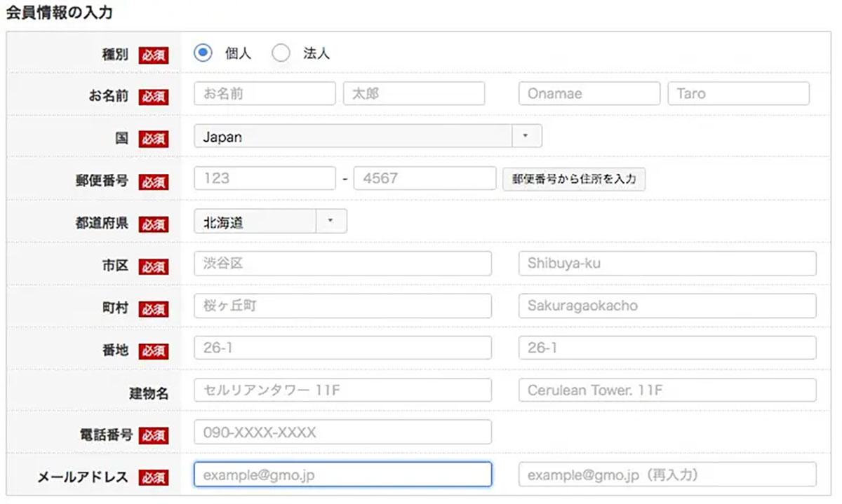Open the 北海道 prefecture dropdown
The height and width of the screenshot is (504, 842).
(271, 222)
